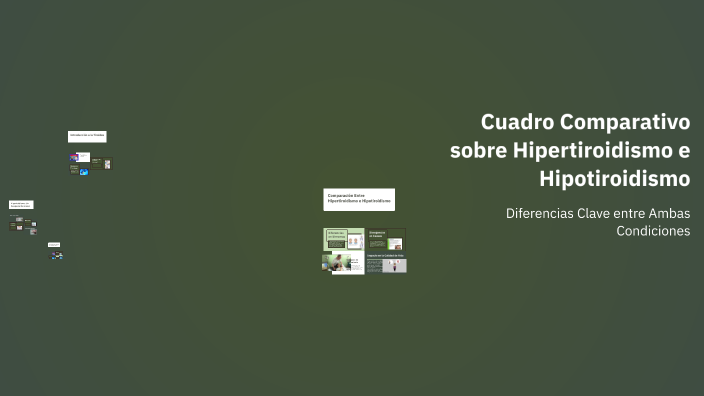Screen dimensions: 704x396
Task: Select the 'Cuadro Comparativo sobre Hipertiroidismo e Hipotiroidismo' title
Action: [570, 150]
